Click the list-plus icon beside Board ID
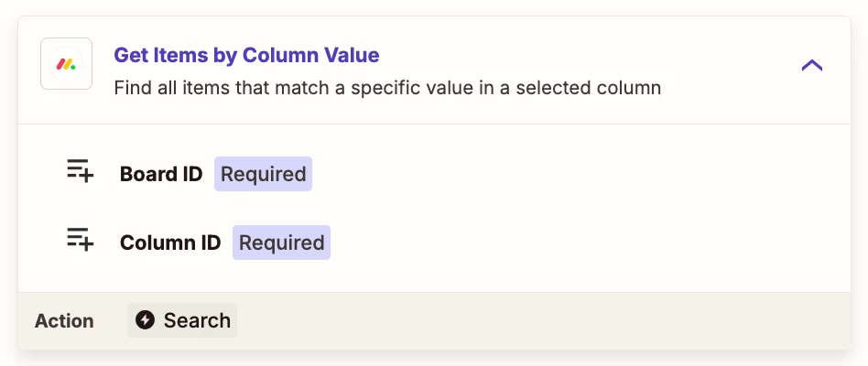Screen dimensions: 868x366 coord(81,170)
